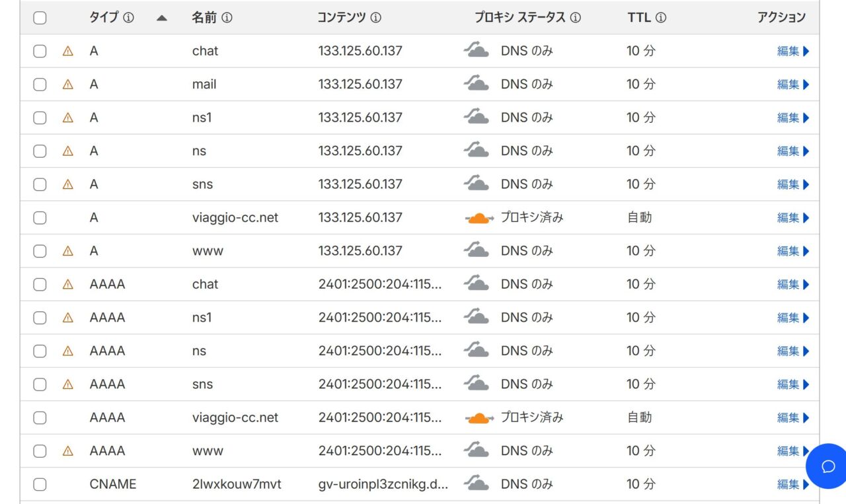The height and width of the screenshot is (504, 846).
Task: Click the 名前 column header
Action: [x=204, y=18]
